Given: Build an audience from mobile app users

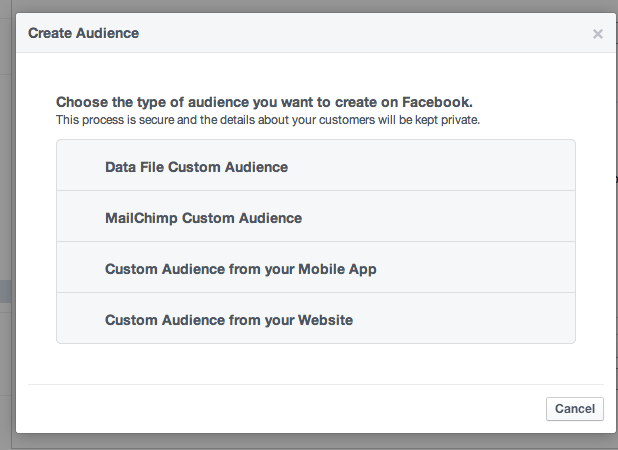Looking at the screenshot, I should (x=240, y=269).
